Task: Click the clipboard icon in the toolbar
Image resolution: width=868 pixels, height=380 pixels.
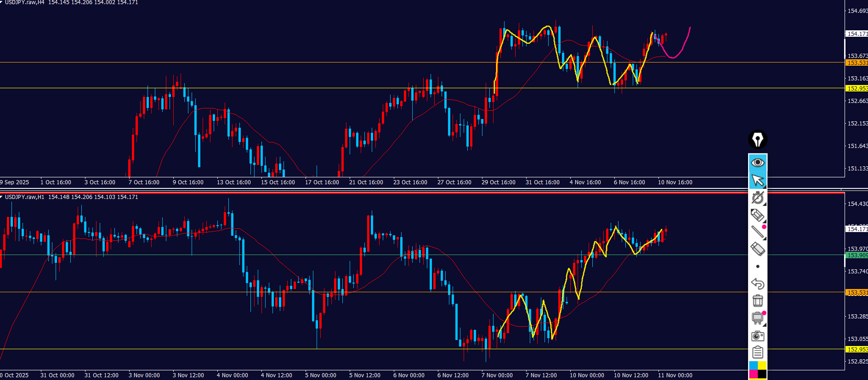Action: (757, 352)
